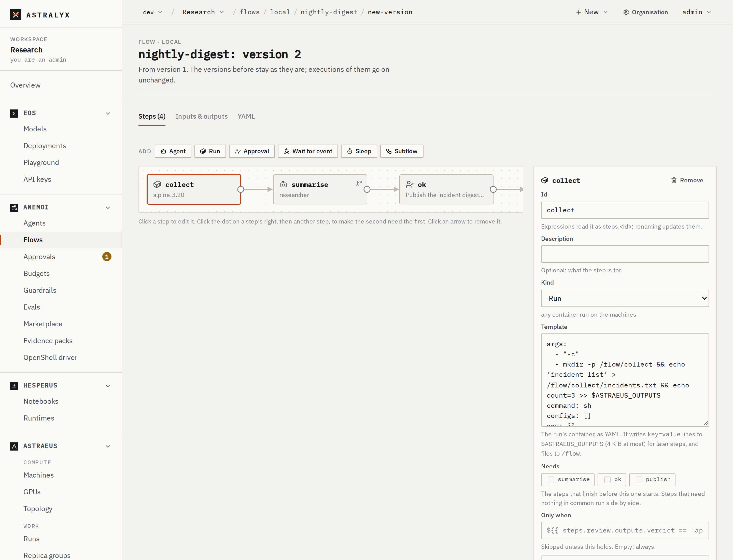
Task: Collapse the ASTRAEUS sidebar section chevron
Action: (108, 446)
